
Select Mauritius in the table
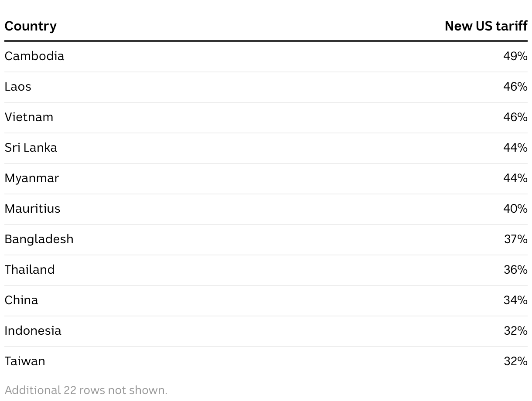tap(32, 209)
